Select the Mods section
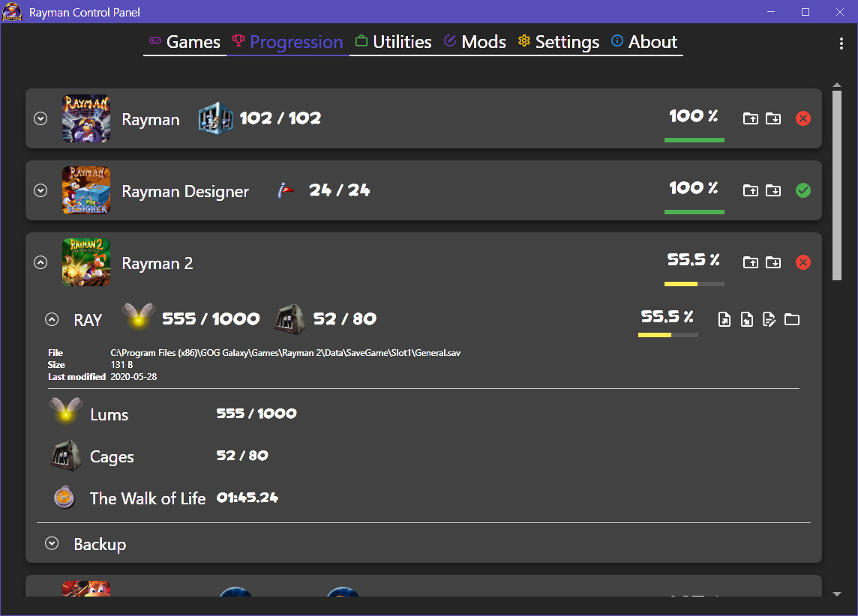The image size is (858, 616). [475, 42]
